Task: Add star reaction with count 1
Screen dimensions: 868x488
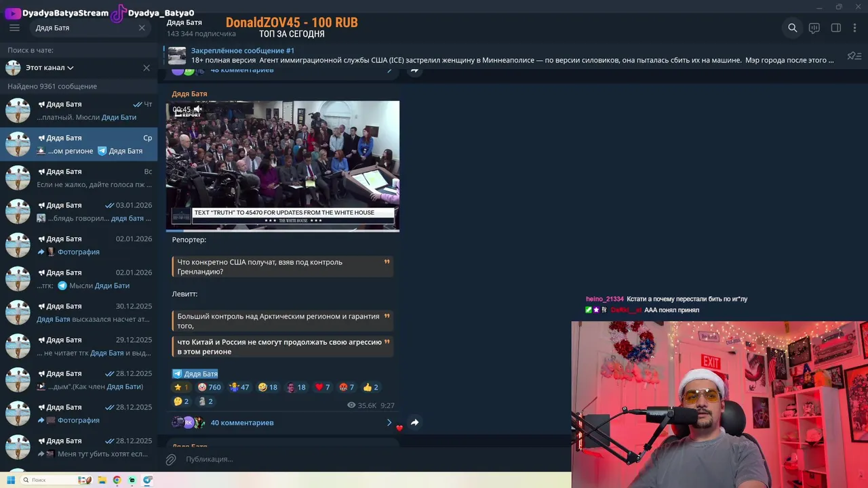Action: [181, 387]
